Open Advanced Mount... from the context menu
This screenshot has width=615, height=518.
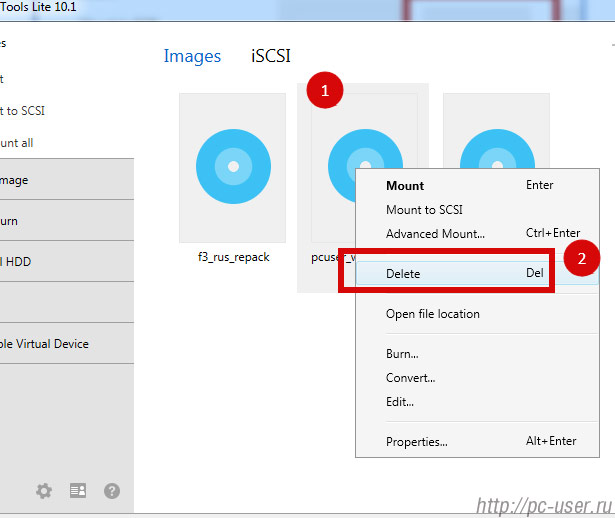pos(435,234)
